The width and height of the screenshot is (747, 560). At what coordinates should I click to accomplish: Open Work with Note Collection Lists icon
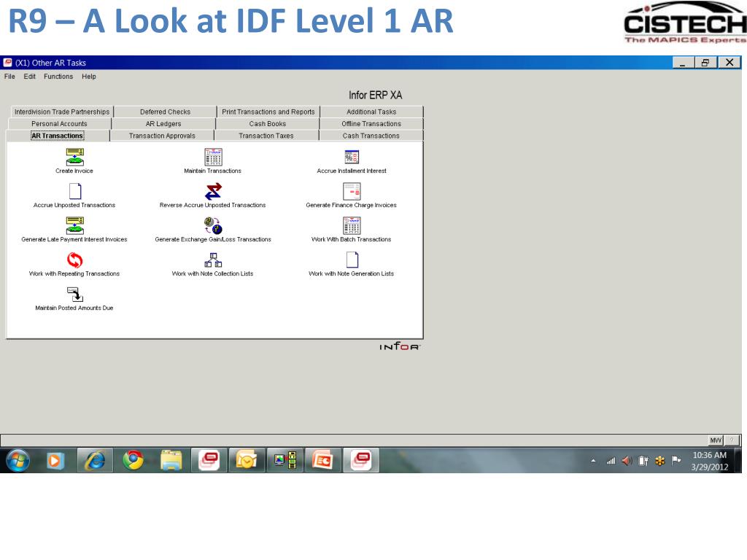213,260
